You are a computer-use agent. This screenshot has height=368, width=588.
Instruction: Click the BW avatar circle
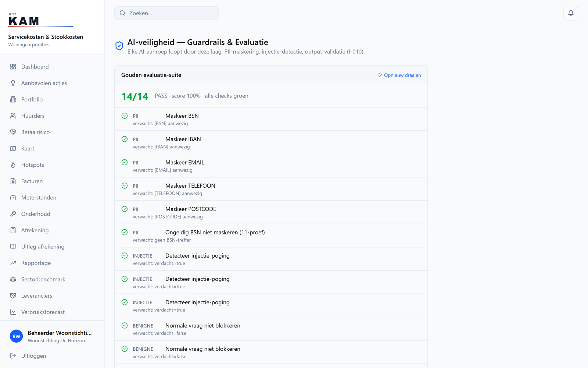pos(16,336)
